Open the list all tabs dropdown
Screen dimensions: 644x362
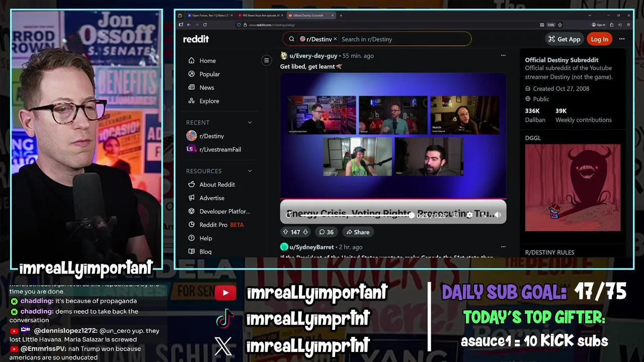pos(590,16)
